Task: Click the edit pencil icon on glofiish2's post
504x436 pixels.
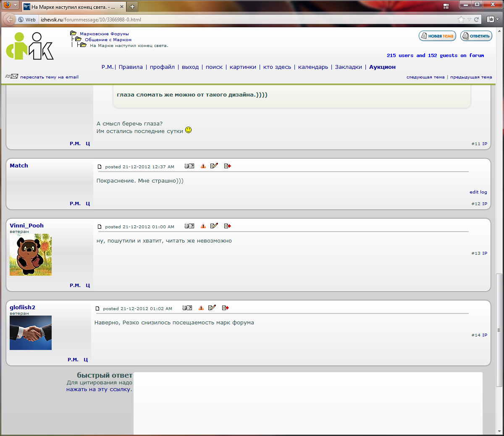Action: tap(212, 308)
